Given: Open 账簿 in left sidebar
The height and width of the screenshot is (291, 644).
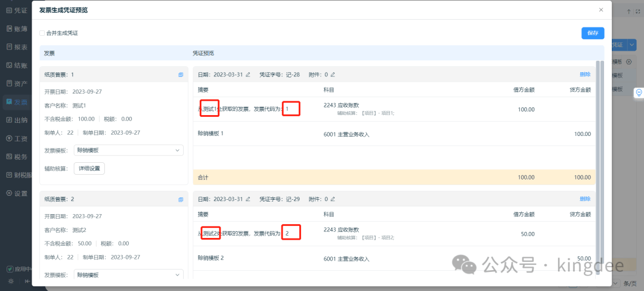Looking at the screenshot, I should (17, 29).
